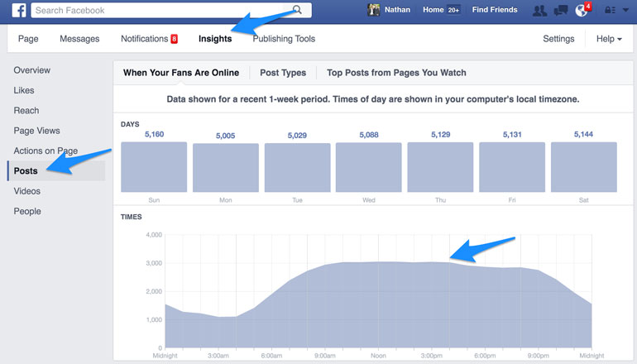Go to Nathan's profile
Image resolution: width=637 pixels, height=364 pixels.
point(397,10)
